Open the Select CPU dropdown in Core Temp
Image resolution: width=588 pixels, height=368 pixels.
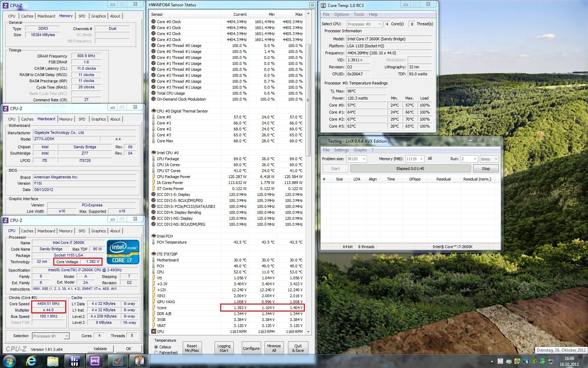364,24
